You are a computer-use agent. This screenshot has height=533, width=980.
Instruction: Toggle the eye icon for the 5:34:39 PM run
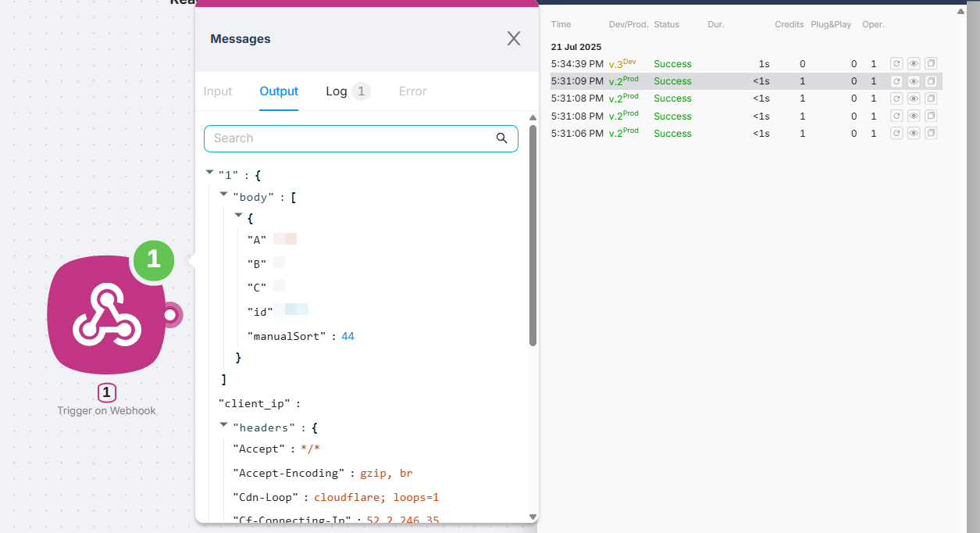pyautogui.click(x=914, y=64)
